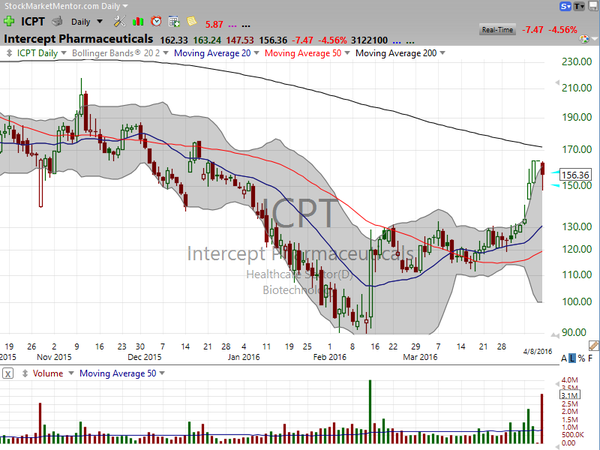Click the X to close Volume pane
This screenshot has height=450, width=600.
(8, 373)
